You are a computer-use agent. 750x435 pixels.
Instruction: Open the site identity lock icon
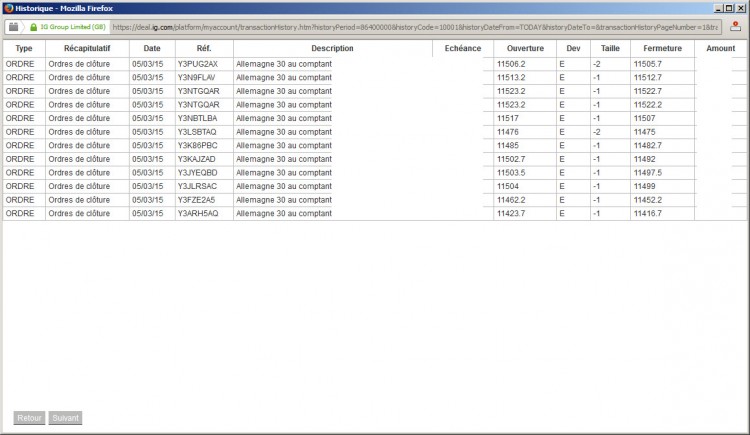(33, 27)
